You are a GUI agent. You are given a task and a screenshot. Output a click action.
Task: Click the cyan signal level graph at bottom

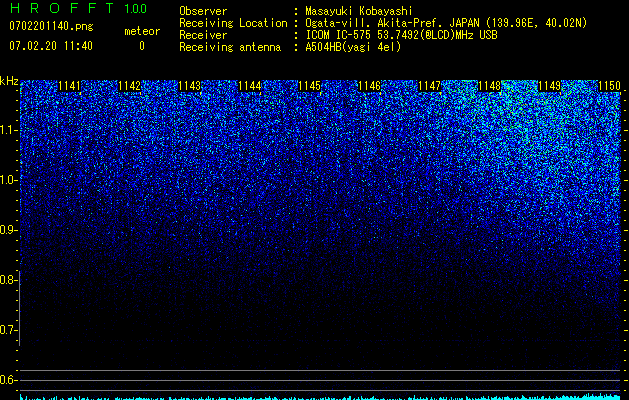[320, 396]
